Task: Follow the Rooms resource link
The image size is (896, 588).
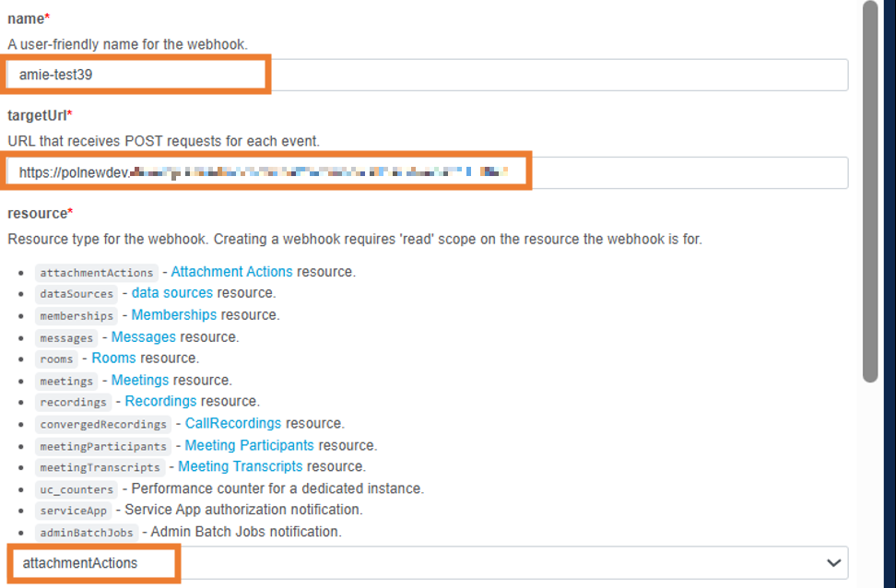Action: pos(113,358)
